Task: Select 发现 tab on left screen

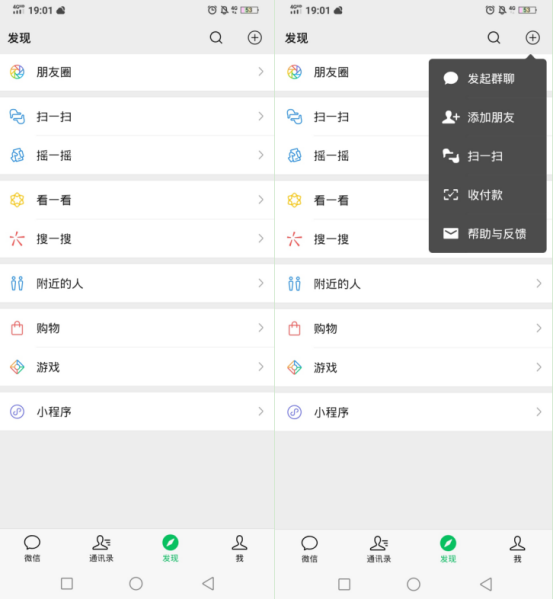Action: (170, 549)
